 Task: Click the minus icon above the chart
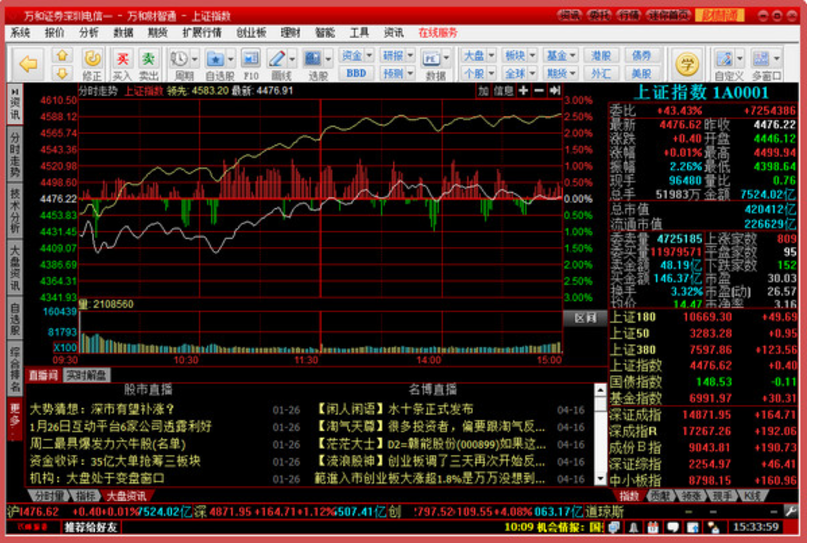[x=538, y=91]
